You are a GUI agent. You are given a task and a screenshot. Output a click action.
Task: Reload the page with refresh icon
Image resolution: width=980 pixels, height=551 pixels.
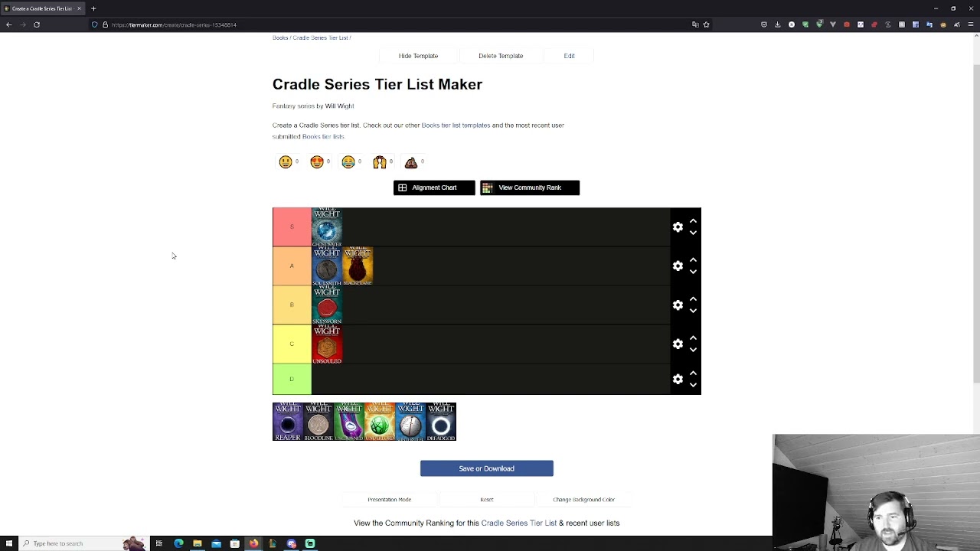coord(36,24)
